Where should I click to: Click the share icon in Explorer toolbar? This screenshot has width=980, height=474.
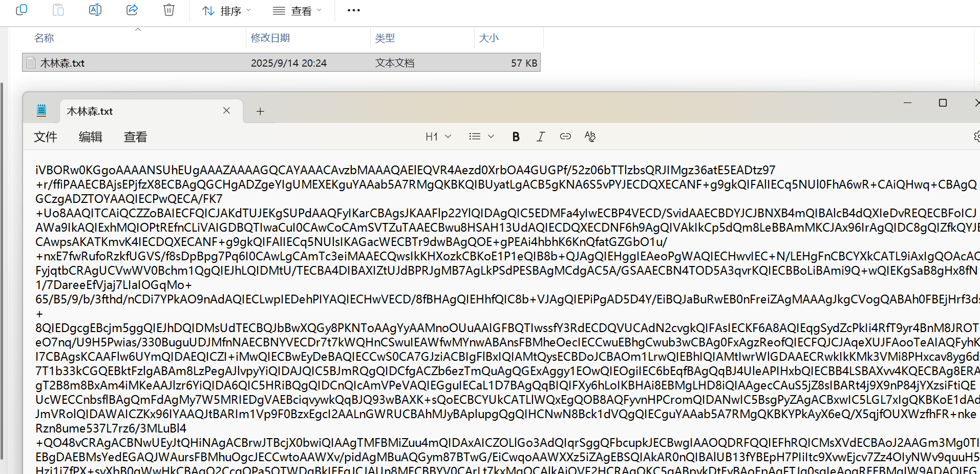[x=132, y=10]
